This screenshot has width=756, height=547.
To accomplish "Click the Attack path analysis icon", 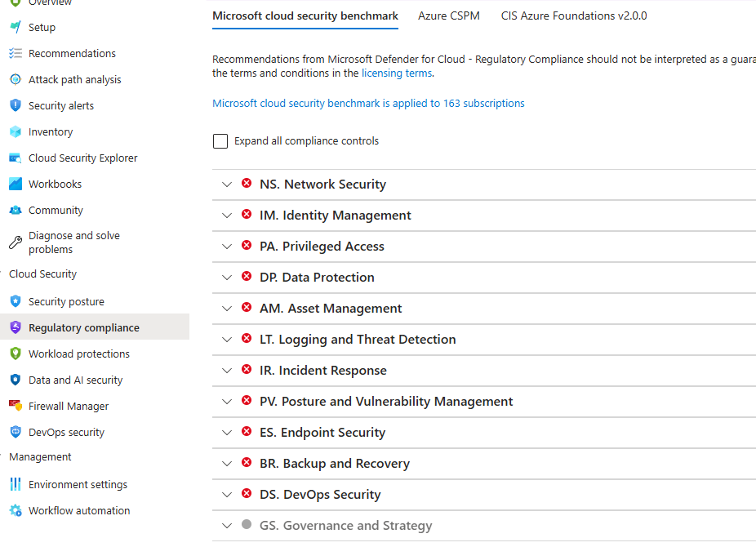I will pyautogui.click(x=15, y=79).
